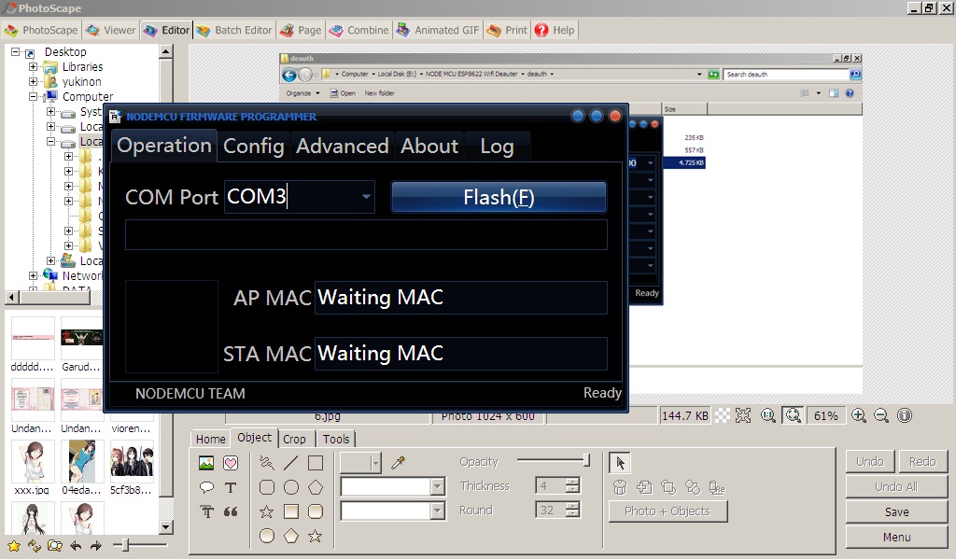Click the Undo All button
956x560 pixels.
tap(896, 486)
